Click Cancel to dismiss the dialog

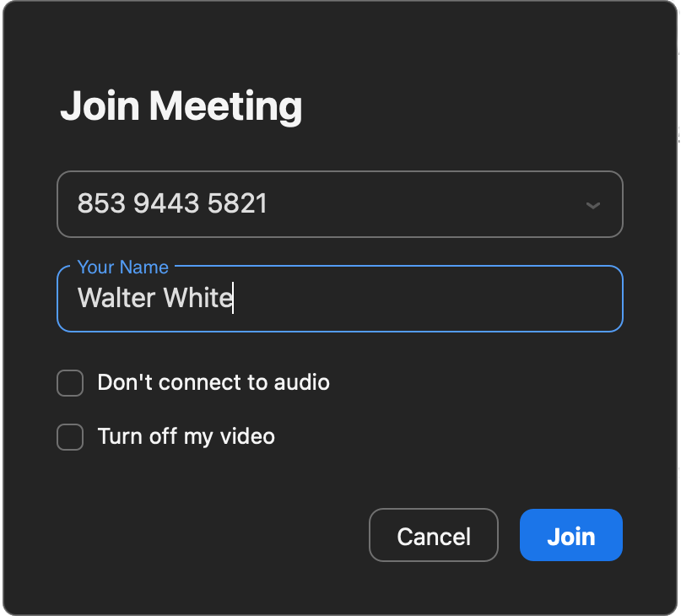pos(434,536)
